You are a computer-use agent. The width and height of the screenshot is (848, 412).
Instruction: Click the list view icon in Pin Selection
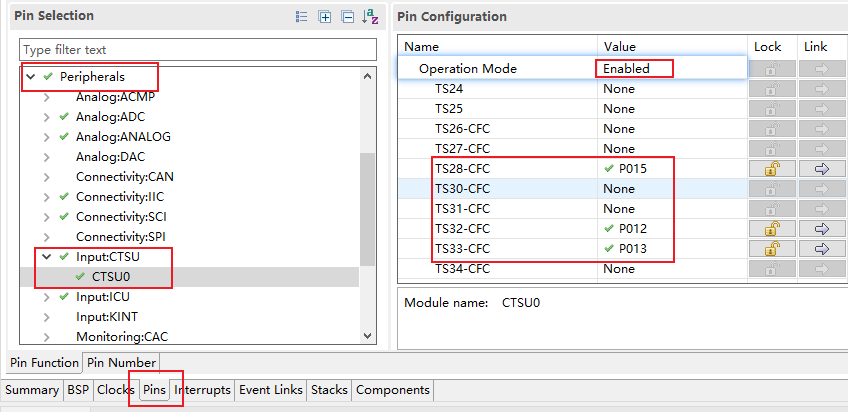click(x=301, y=17)
